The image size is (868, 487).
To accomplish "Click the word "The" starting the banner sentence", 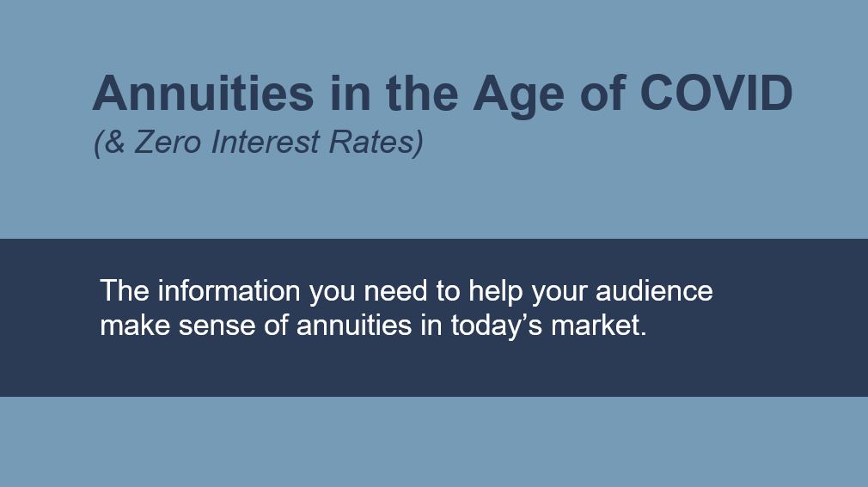I will (124, 290).
